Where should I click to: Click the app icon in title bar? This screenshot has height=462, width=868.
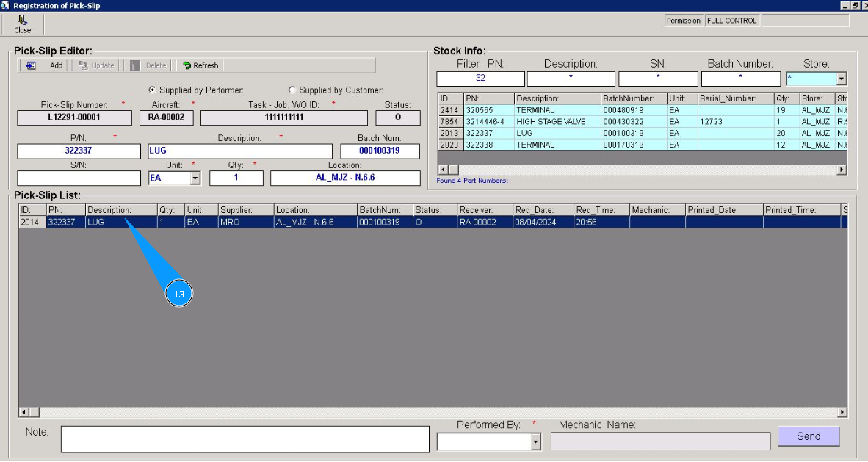click(x=6, y=5)
